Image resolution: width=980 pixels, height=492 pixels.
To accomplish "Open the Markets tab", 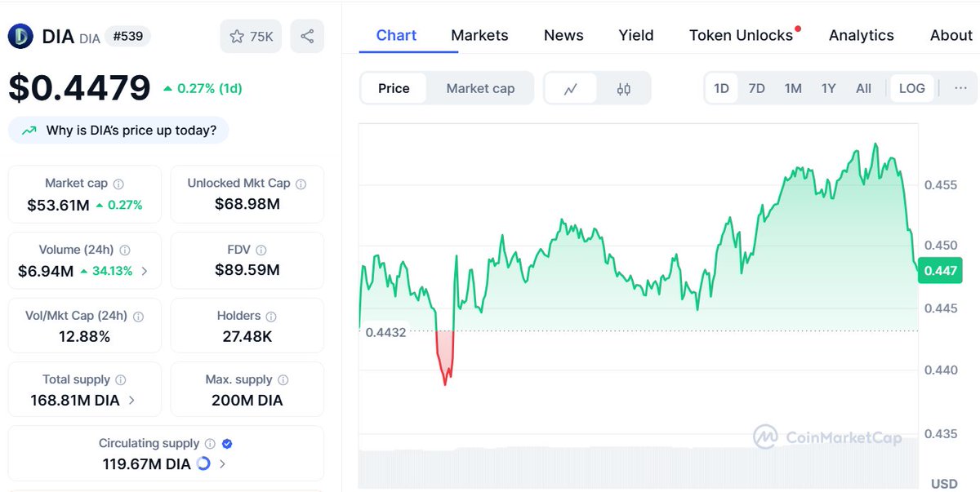I will tap(479, 35).
